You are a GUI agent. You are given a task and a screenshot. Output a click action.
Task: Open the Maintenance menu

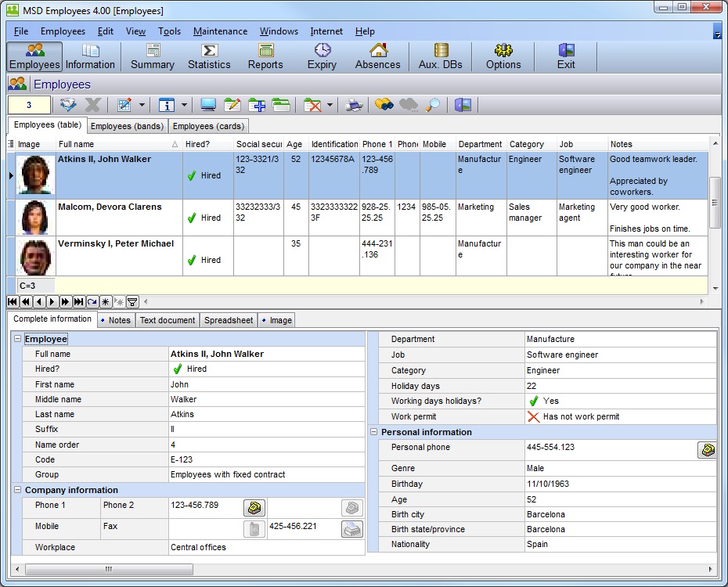pos(220,31)
